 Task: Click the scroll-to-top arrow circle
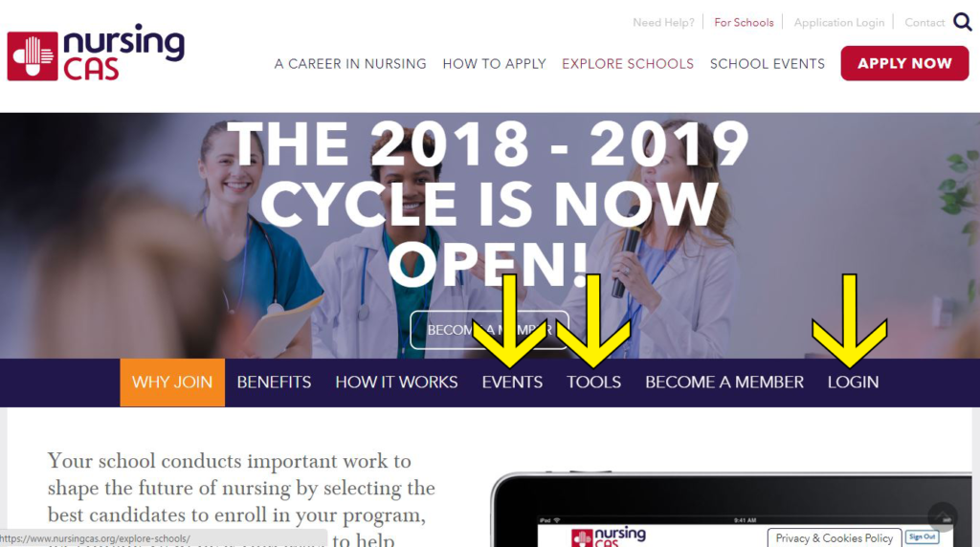point(943,517)
